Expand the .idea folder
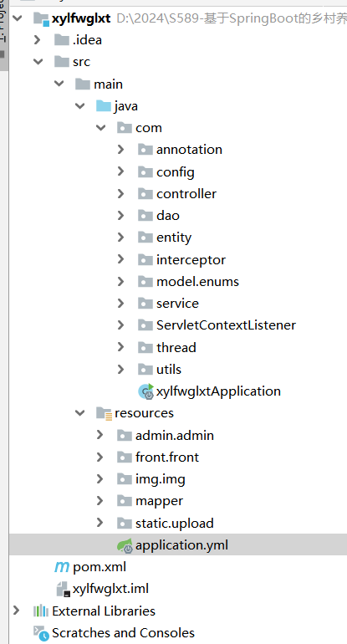Screen dimensions: 347x644 (38, 40)
